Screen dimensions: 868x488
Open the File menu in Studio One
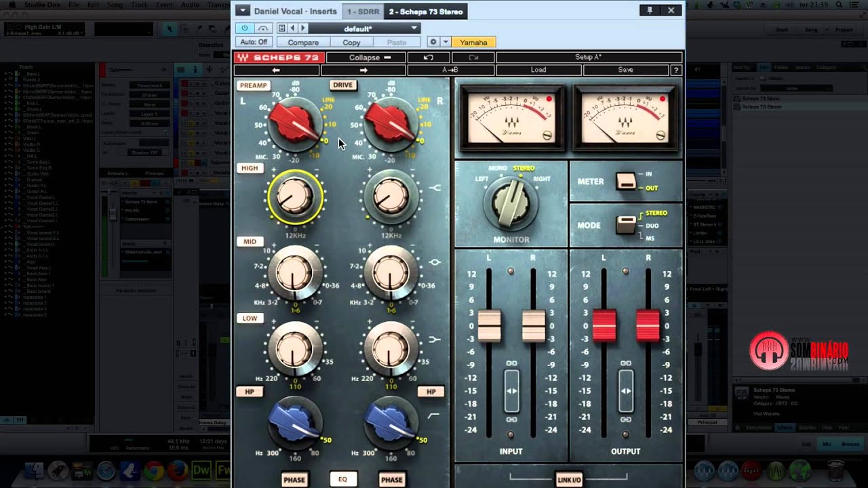[x=73, y=5]
